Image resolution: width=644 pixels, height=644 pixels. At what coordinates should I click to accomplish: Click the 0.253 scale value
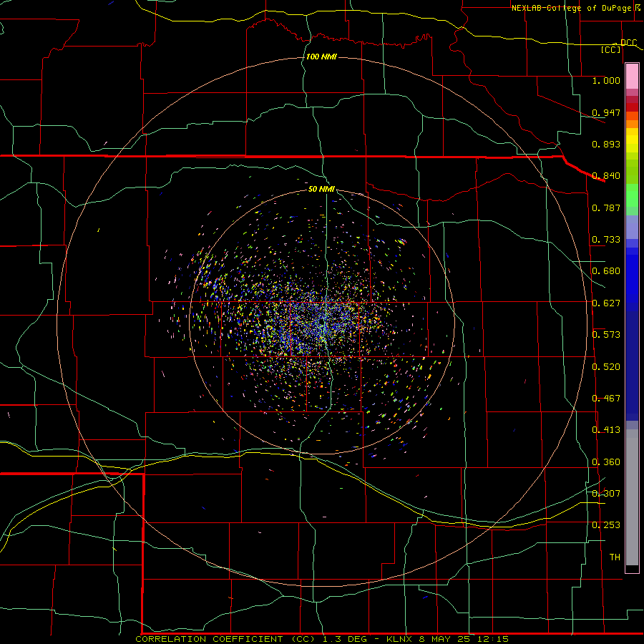click(606, 525)
